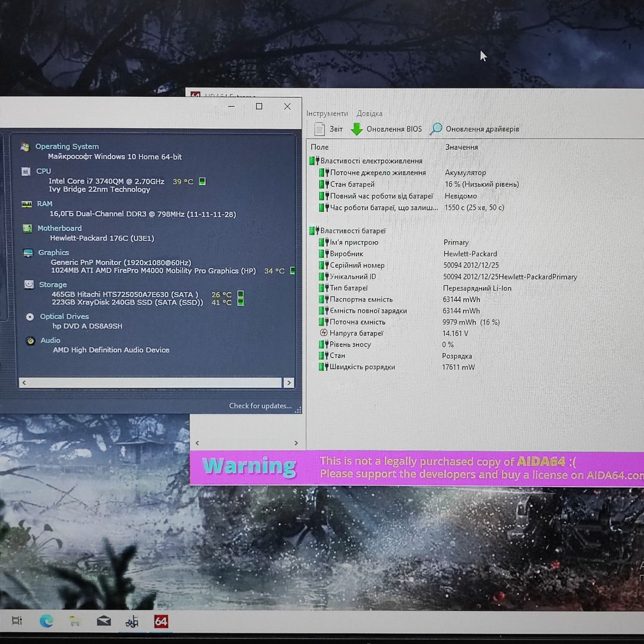Open the Звіт report icon
This screenshot has width=644, height=644.
[x=319, y=129]
